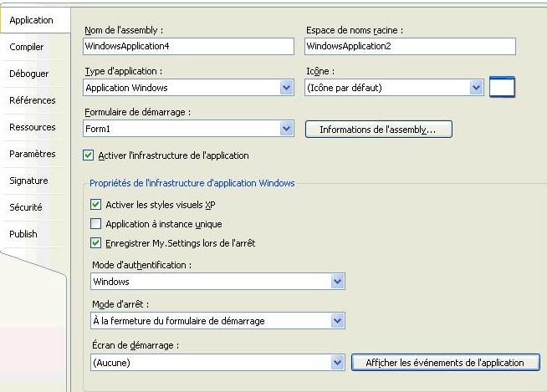Viewport: 547px width, 392px height.
Task: Open the Déboguer tab
Action: (29, 74)
